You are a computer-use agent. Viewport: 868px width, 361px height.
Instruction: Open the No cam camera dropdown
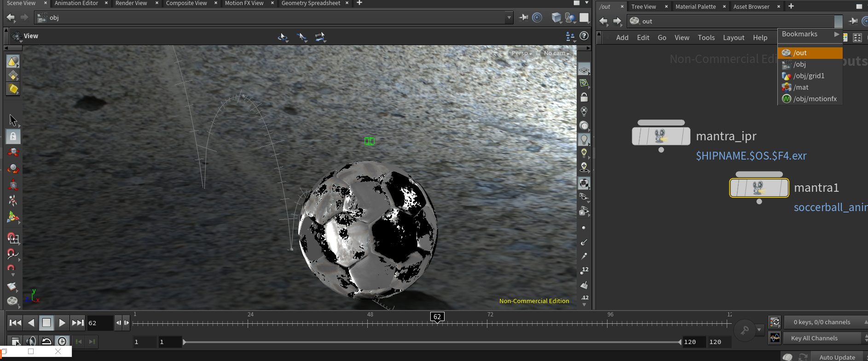[x=556, y=53]
